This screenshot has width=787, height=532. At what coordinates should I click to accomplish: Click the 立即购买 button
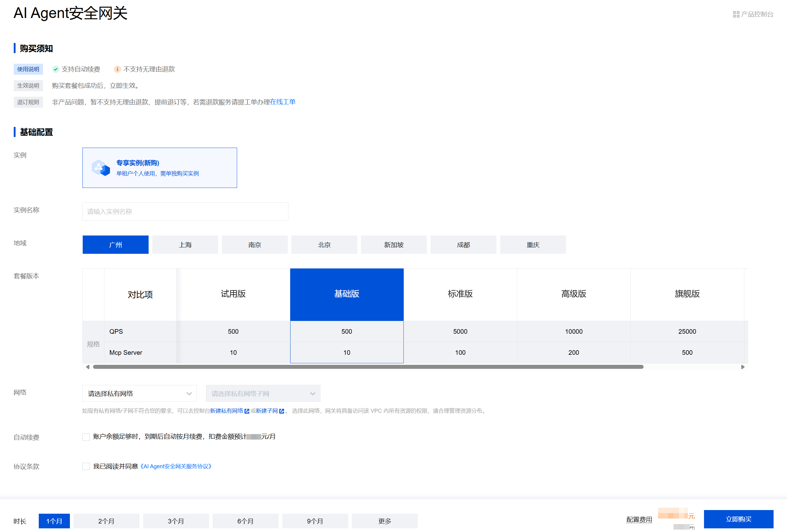pos(738,519)
